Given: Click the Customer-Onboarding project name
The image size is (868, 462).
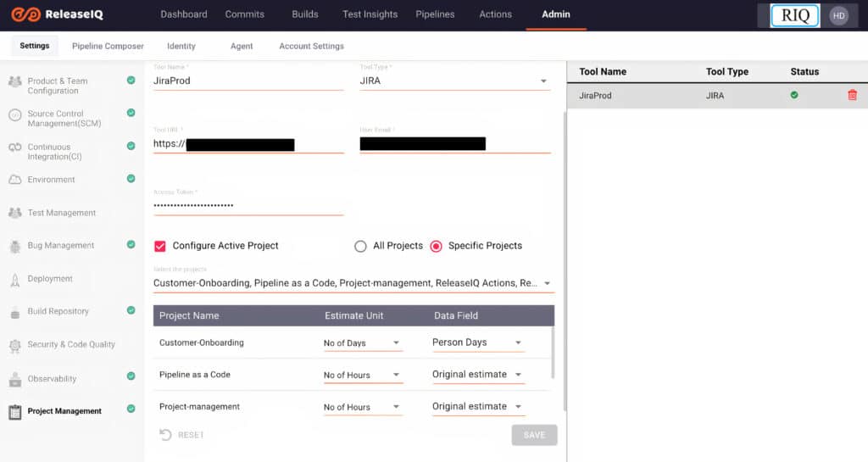Looking at the screenshot, I should [x=202, y=343].
